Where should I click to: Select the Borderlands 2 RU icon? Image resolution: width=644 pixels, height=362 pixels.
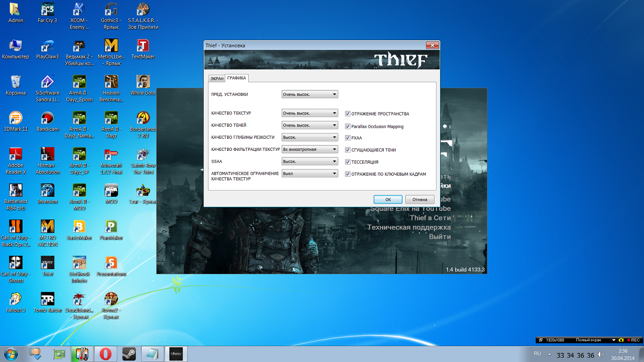click(x=143, y=125)
